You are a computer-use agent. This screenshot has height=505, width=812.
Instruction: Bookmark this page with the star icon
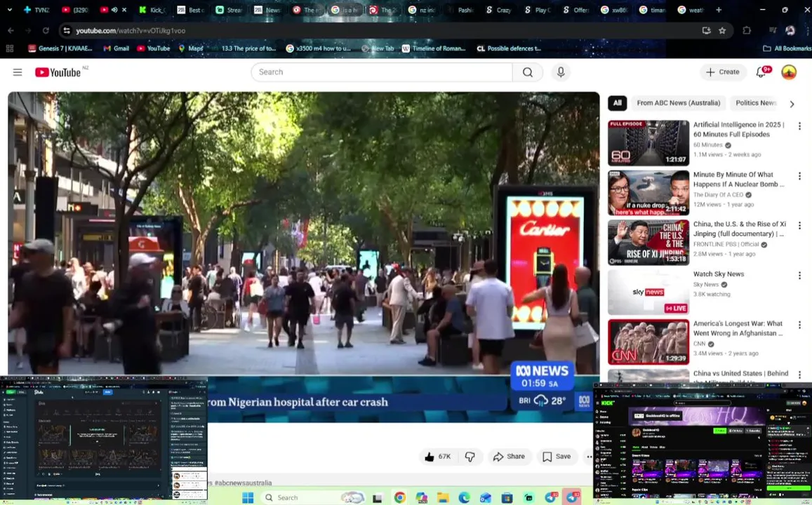[722, 31]
